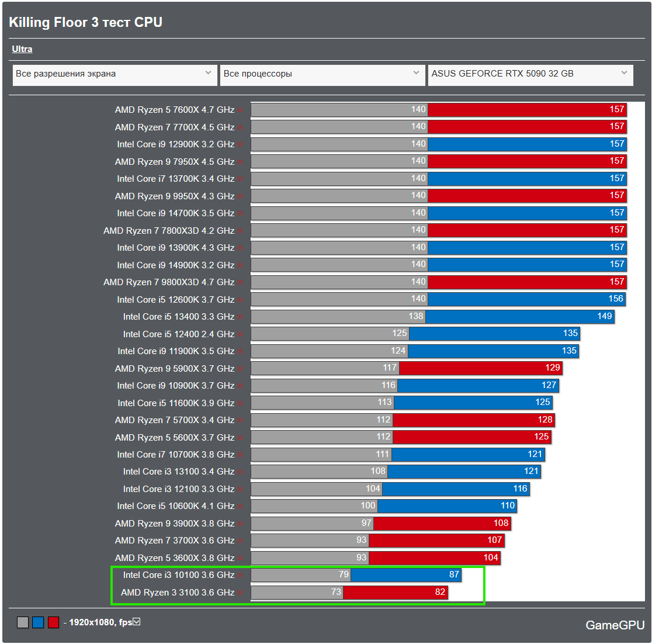652x644 pixels.
Task: Remove Intel Core i5 12600K row via red X
Action: [x=240, y=300]
